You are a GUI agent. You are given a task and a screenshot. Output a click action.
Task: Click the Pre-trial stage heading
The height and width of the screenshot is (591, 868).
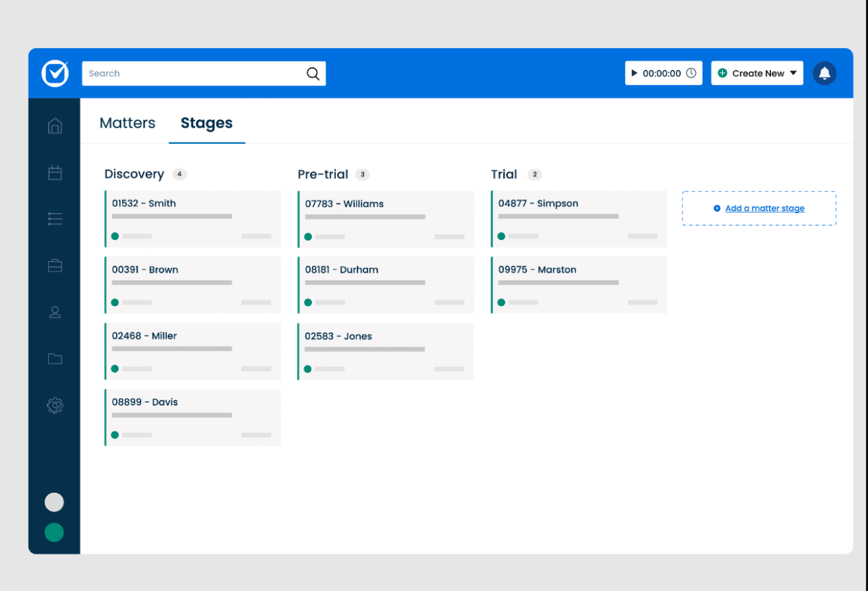tap(323, 174)
